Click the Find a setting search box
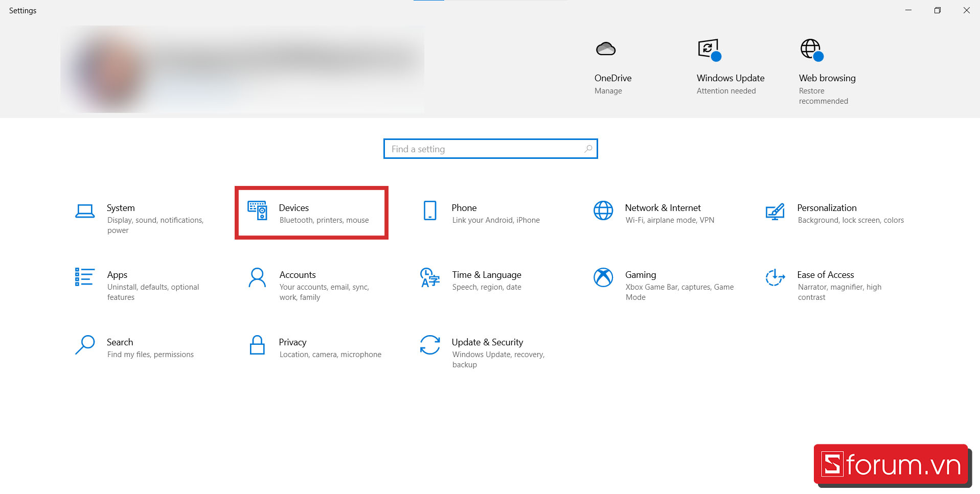980x494 pixels. 486,149
